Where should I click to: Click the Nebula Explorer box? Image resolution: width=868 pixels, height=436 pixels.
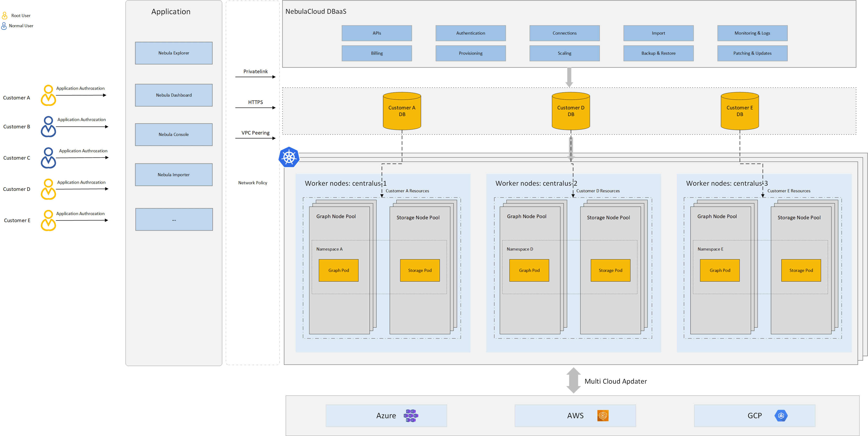pyautogui.click(x=174, y=53)
